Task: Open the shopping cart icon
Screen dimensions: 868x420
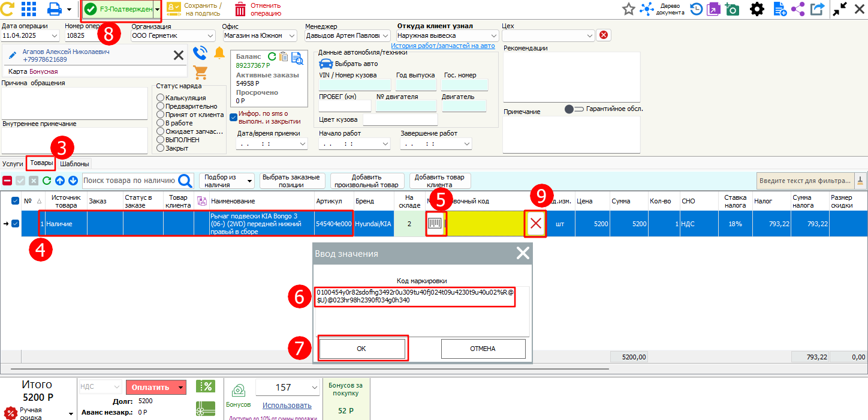Action: (200, 73)
